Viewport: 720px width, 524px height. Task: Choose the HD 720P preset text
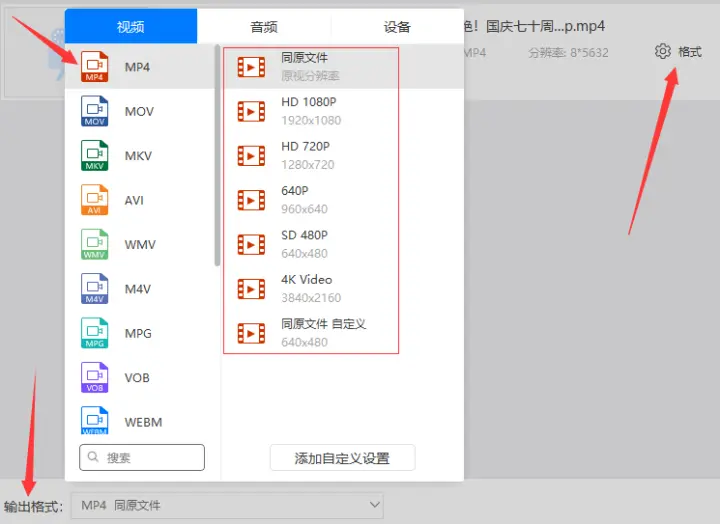click(x=305, y=146)
